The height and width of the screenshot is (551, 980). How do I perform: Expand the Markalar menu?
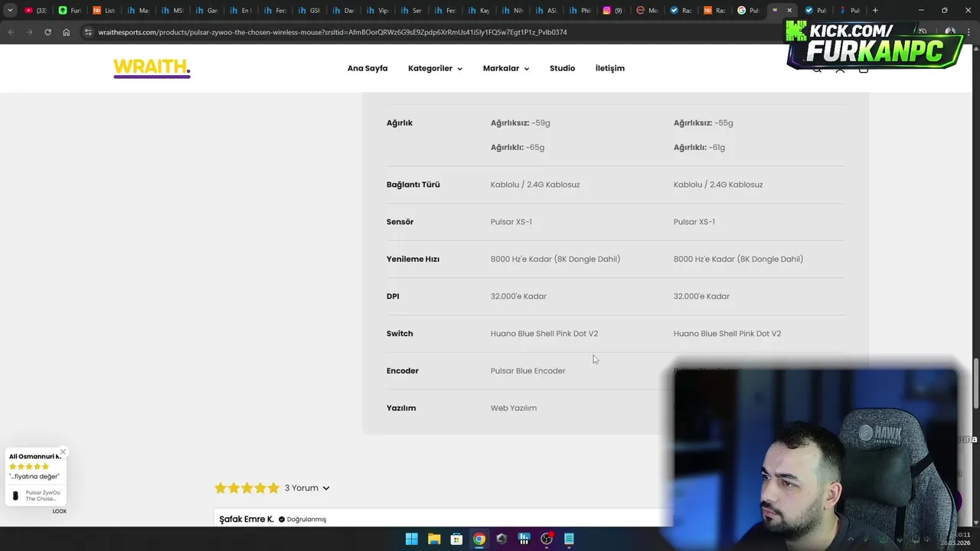click(506, 68)
